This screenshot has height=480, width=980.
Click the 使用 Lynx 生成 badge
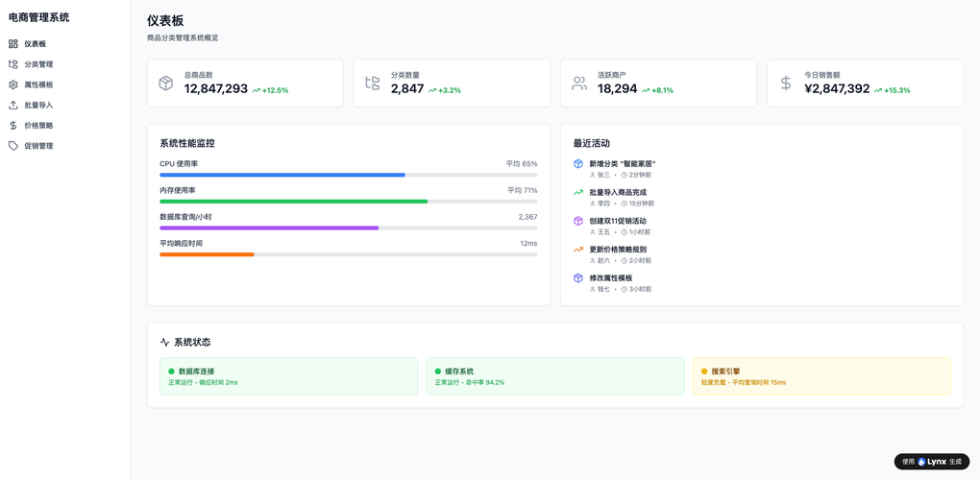[x=931, y=462]
